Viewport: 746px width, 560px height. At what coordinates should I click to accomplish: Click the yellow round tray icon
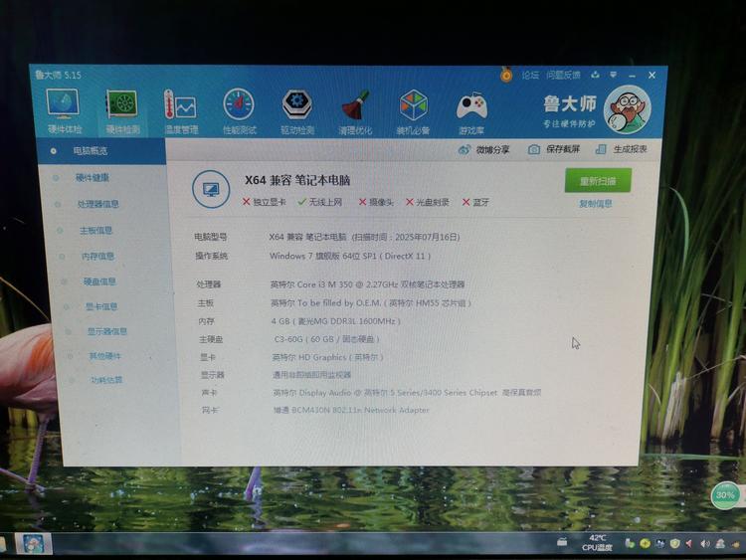[646, 543]
